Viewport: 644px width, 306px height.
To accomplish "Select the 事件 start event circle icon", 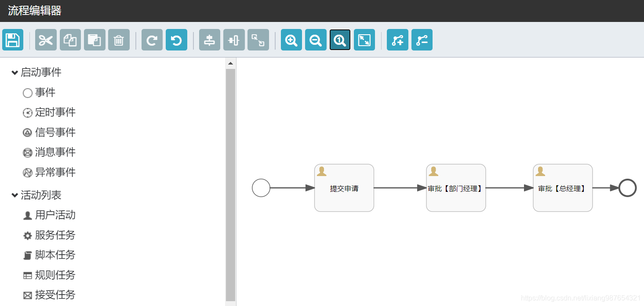I will click(x=28, y=93).
